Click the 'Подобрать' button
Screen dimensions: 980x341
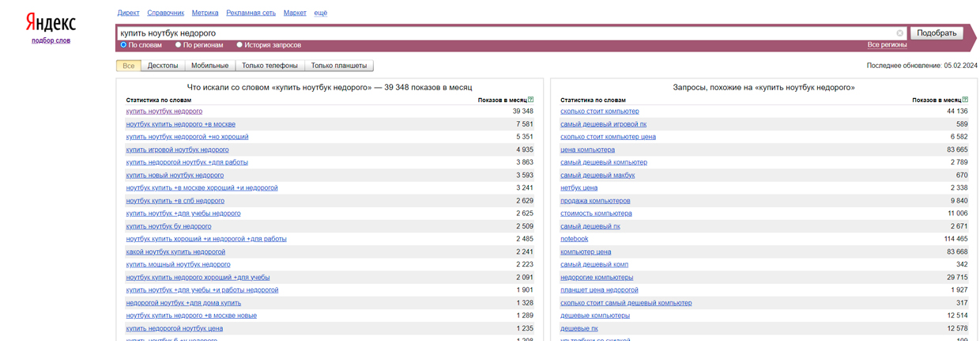[x=937, y=33]
